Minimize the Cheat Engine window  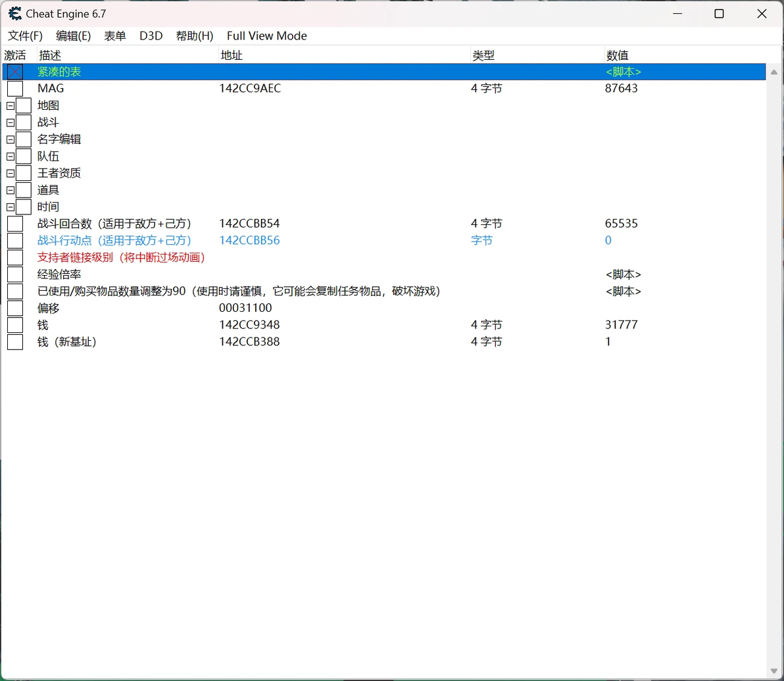(677, 14)
